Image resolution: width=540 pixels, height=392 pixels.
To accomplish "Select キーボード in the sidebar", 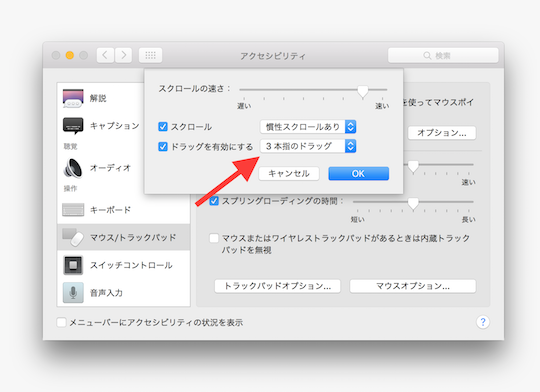I will (x=123, y=210).
